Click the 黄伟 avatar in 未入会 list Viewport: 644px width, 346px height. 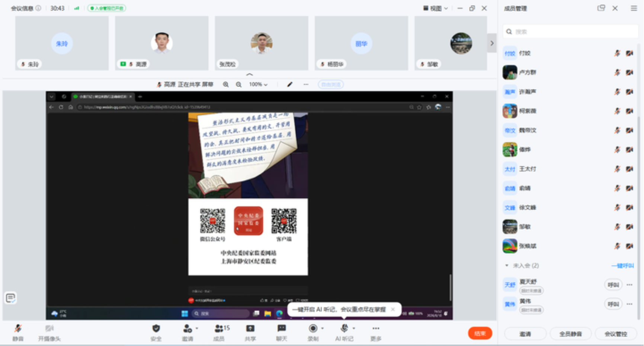click(510, 304)
